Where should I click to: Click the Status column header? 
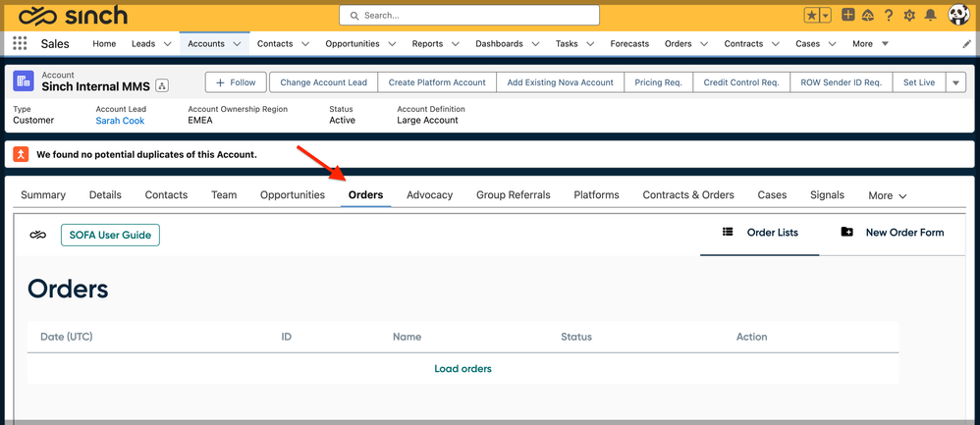coord(576,337)
